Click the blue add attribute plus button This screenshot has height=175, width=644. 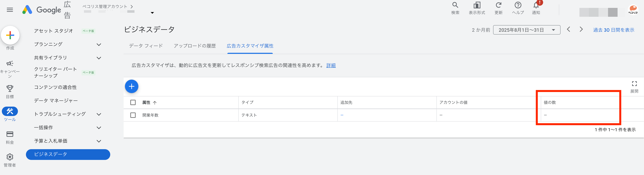[x=131, y=86]
